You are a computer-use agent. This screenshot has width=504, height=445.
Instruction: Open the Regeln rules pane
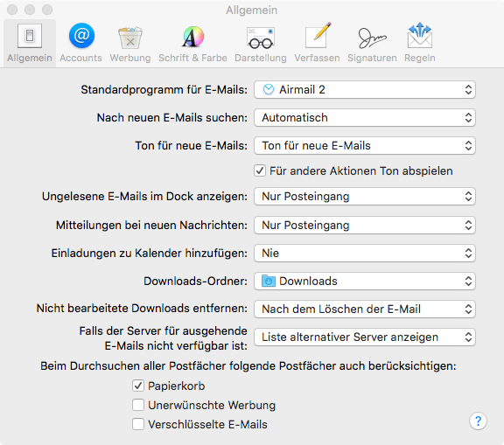[420, 43]
